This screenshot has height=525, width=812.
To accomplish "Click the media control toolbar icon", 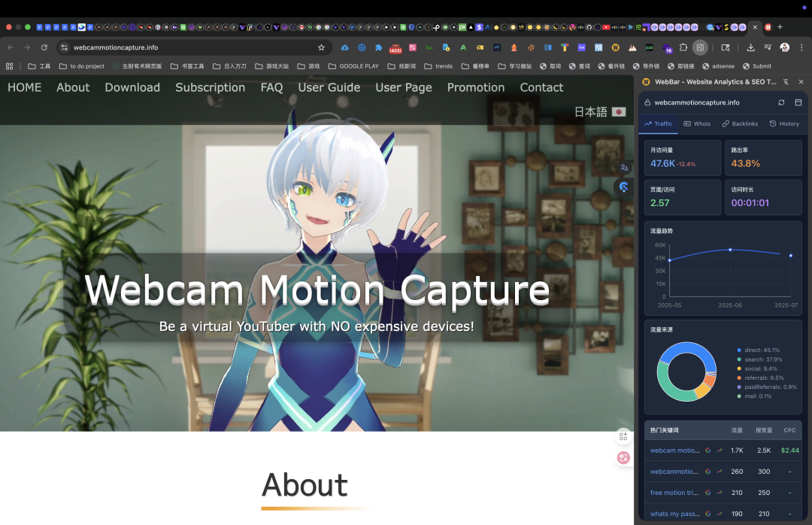I will click(x=768, y=47).
